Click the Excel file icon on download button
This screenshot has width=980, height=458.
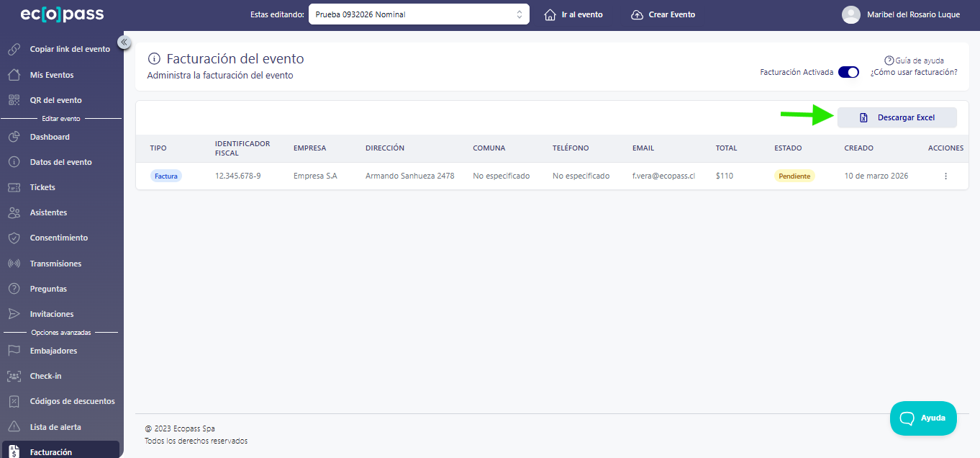coord(863,117)
